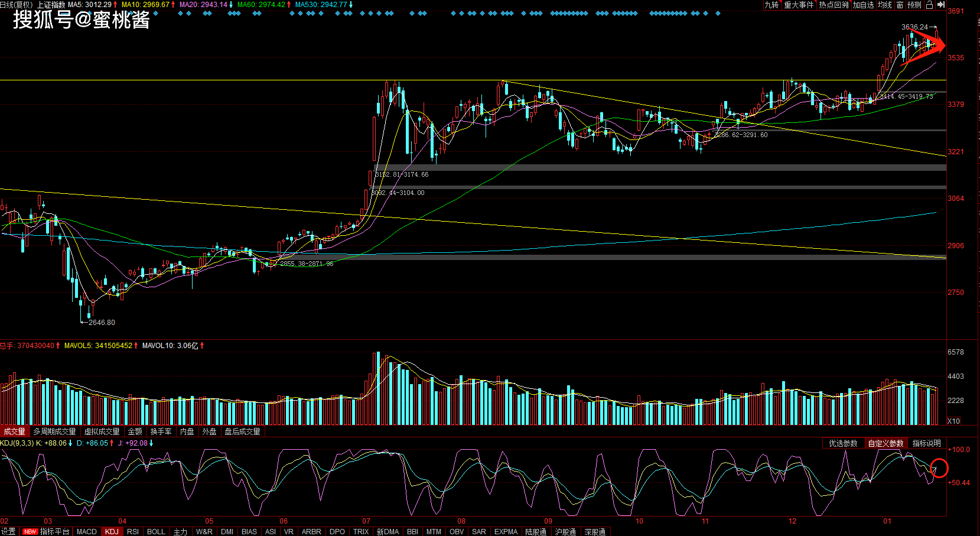Viewport: 980px width, 536px height.
Task: Open the 沪股通 tab
Action: click(565, 532)
